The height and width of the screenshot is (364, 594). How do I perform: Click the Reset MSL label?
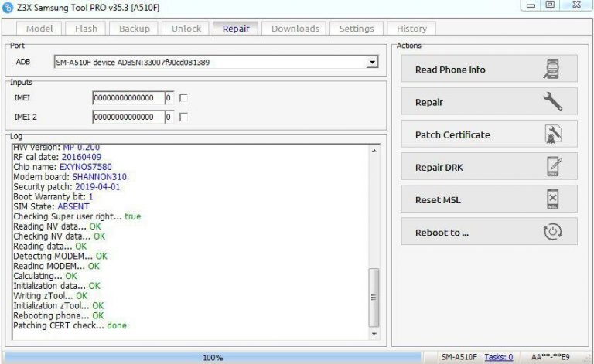[438, 200]
